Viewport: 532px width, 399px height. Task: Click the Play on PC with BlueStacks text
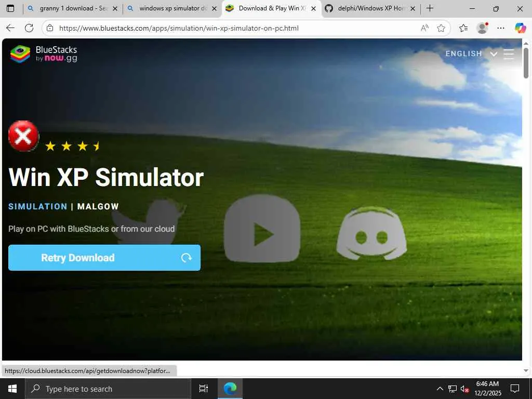click(x=91, y=229)
